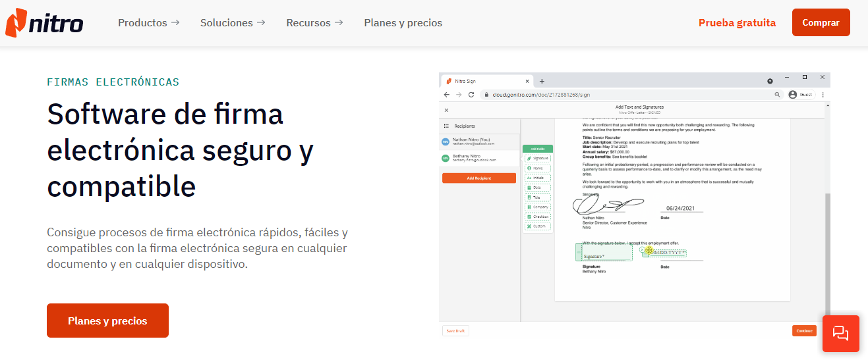Select the Title field tool
The width and height of the screenshot is (868, 362).
[538, 197]
